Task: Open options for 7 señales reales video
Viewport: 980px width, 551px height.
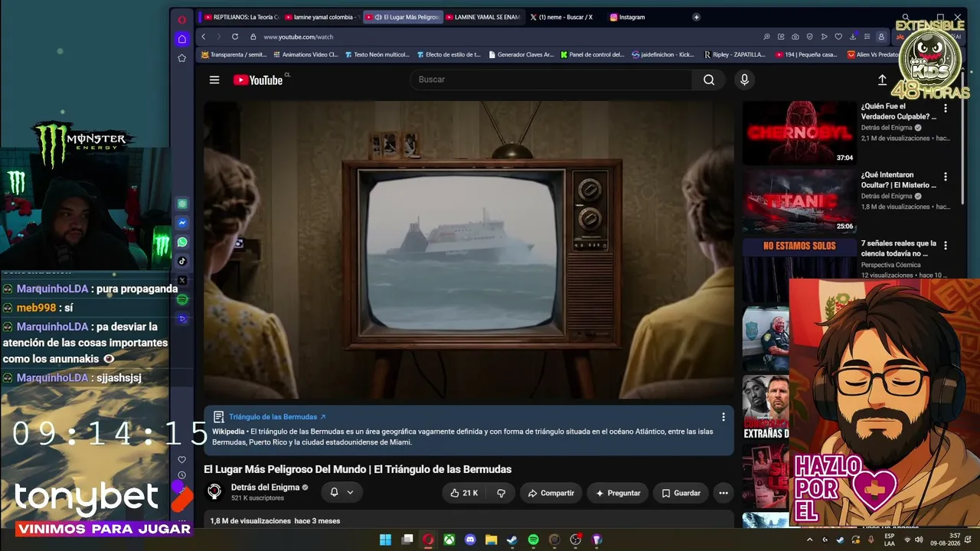Action: [x=946, y=246]
